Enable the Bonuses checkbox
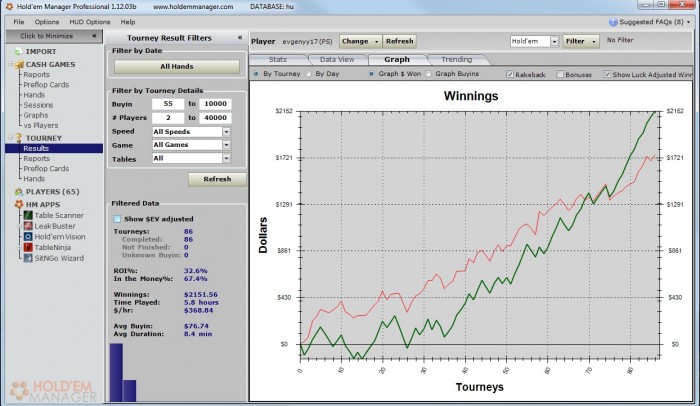700x406 pixels. click(560, 74)
